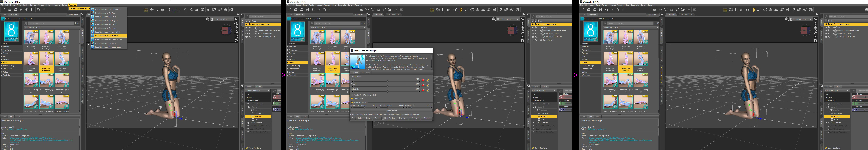
Task: Click draw-style sphere icon in right viewport
Action: click(786, 19)
